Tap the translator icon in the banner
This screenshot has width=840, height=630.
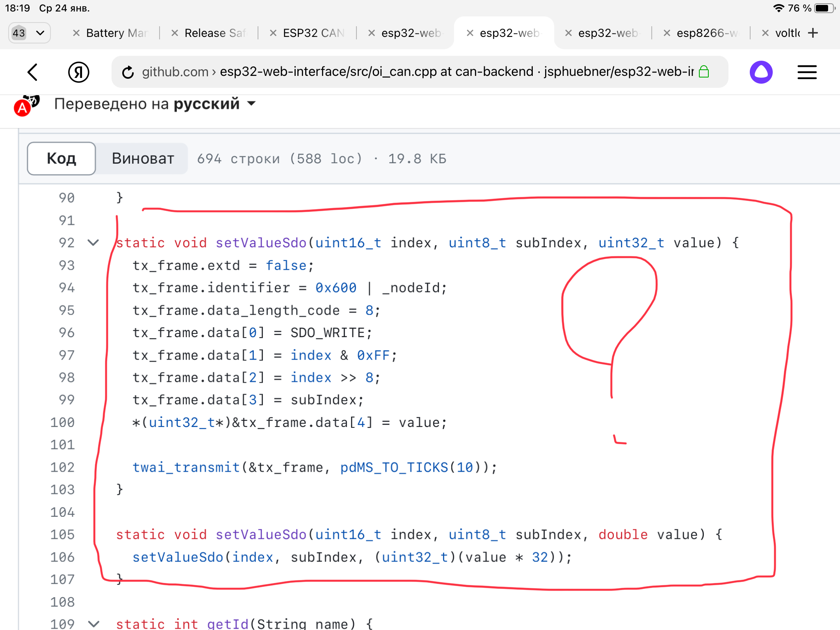[25, 105]
